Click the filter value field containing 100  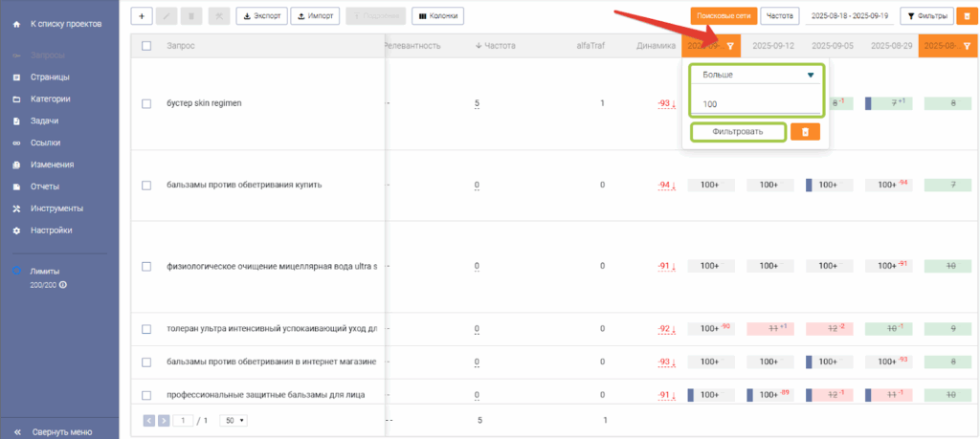(x=756, y=103)
